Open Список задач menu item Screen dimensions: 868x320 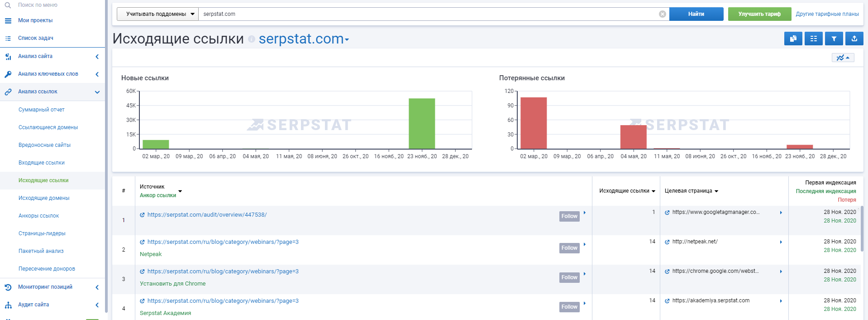coord(36,38)
